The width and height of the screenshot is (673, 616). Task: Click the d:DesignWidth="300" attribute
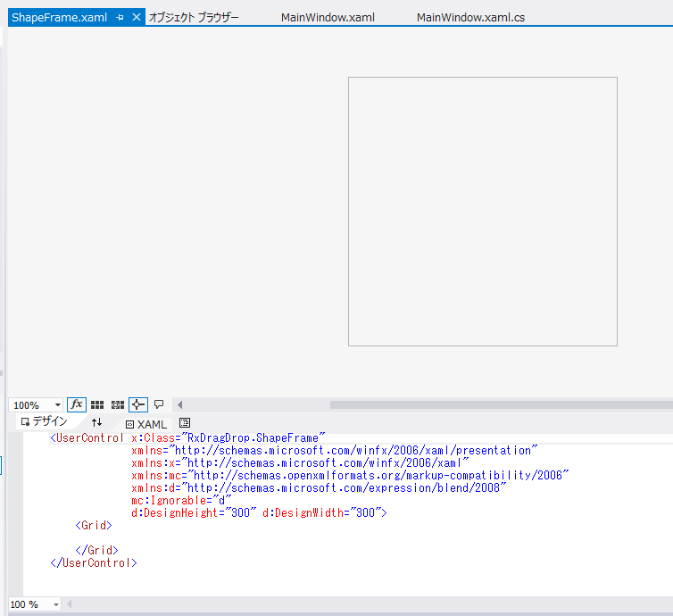point(322,512)
